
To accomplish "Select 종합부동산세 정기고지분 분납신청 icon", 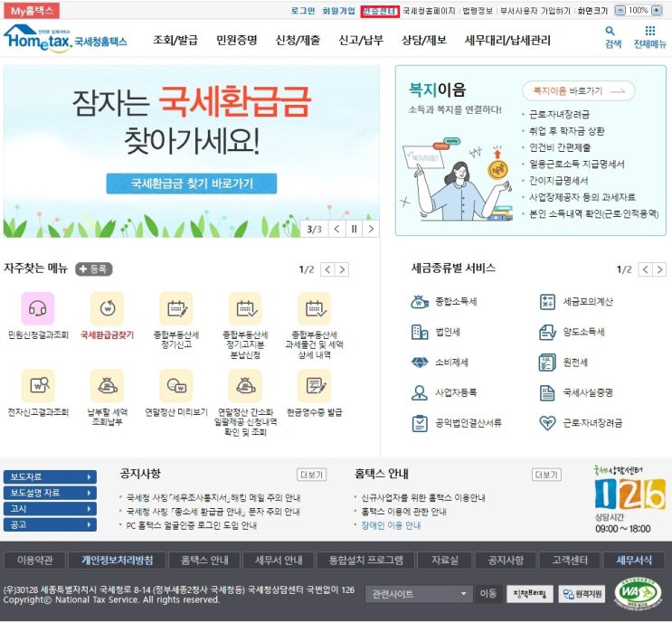I will 245,308.
